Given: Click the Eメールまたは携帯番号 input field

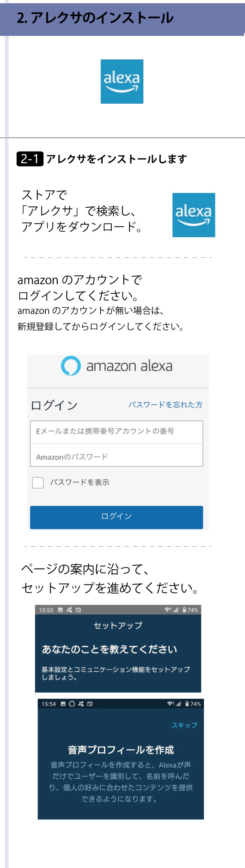Looking at the screenshot, I should [x=116, y=432].
